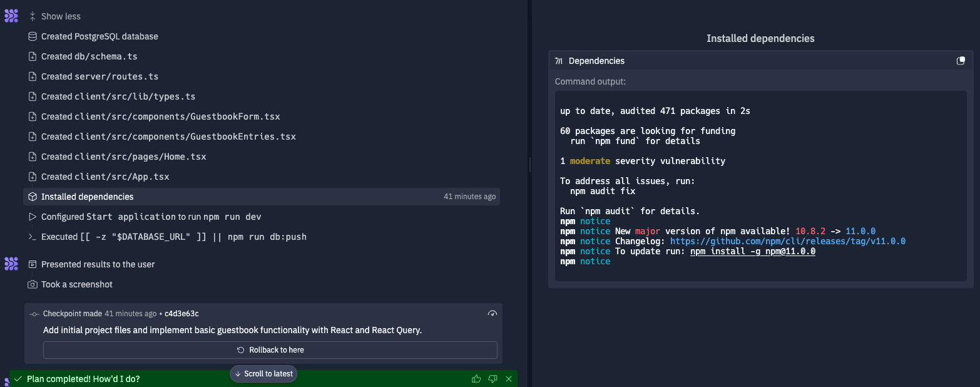Click file icon next to lib/types.ts
980x387 pixels.
click(x=33, y=96)
